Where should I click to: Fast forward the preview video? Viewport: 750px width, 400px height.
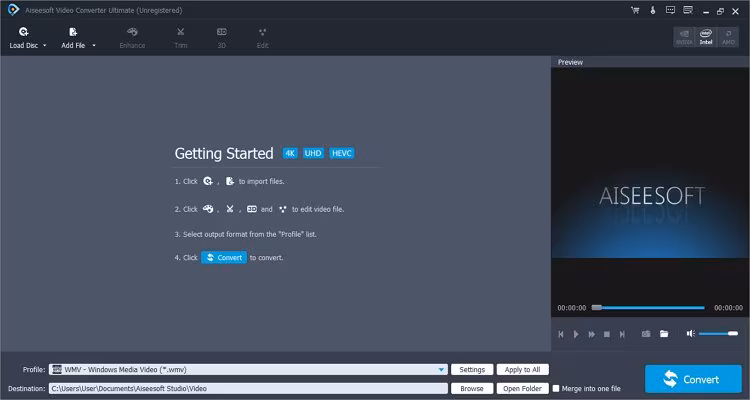(592, 334)
